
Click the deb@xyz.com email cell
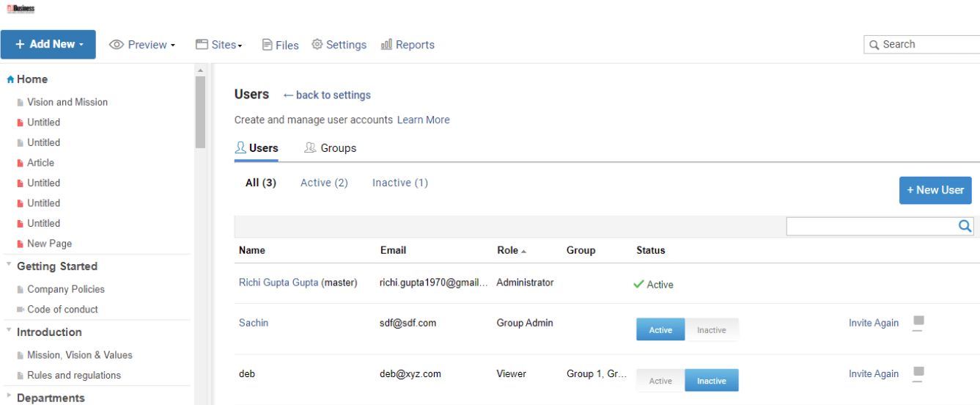410,374
